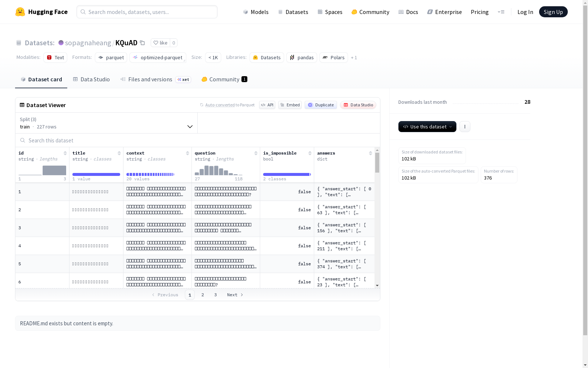
Task: Select the parquet format tag
Action: [x=111, y=57]
